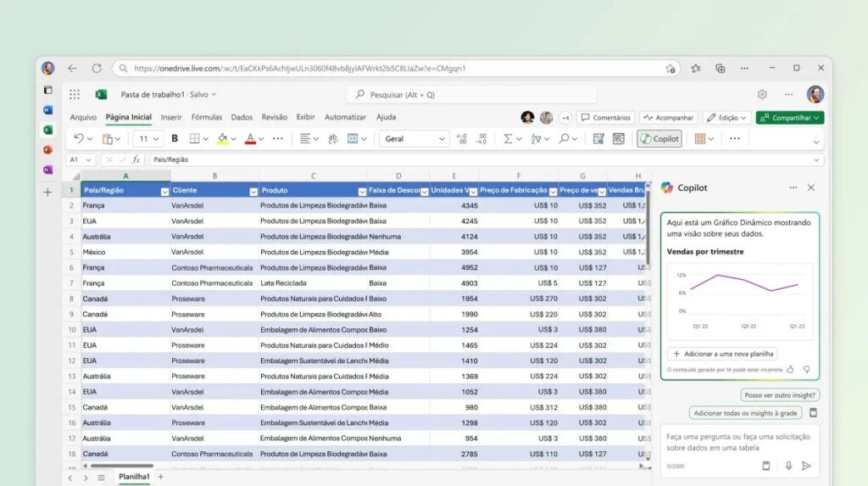The image size is (868, 486).
Task: Open the Fórmulas ribbon tab
Action: point(207,117)
